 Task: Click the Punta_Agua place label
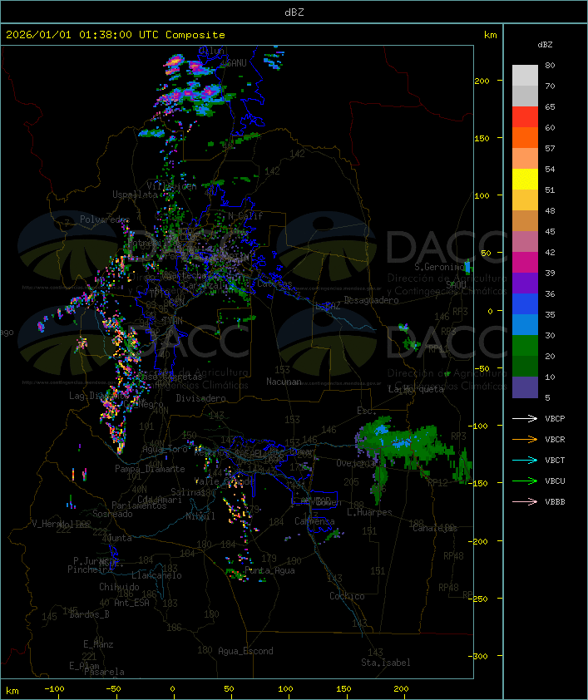coord(269,570)
